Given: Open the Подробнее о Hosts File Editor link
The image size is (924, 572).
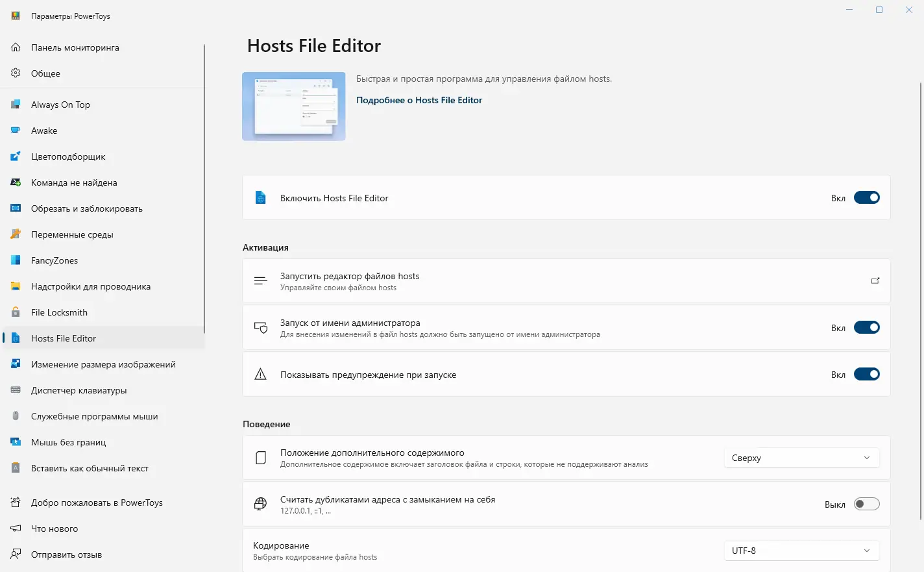Looking at the screenshot, I should tap(419, 100).
